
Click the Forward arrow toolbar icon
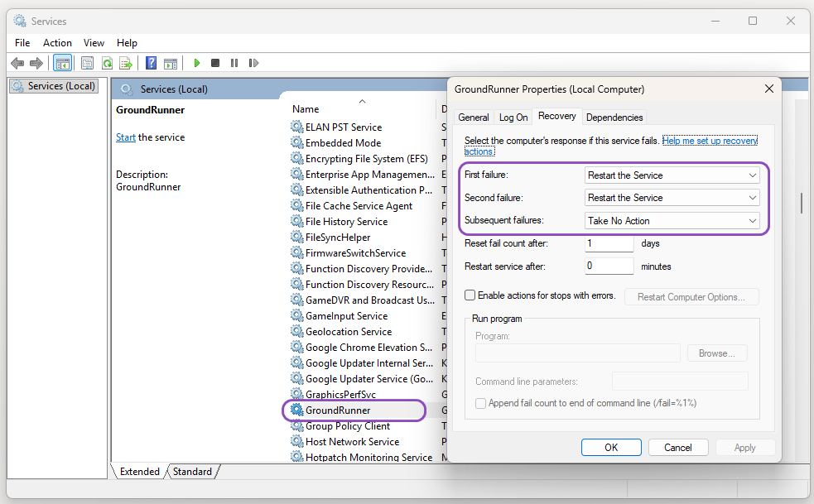pos(36,64)
